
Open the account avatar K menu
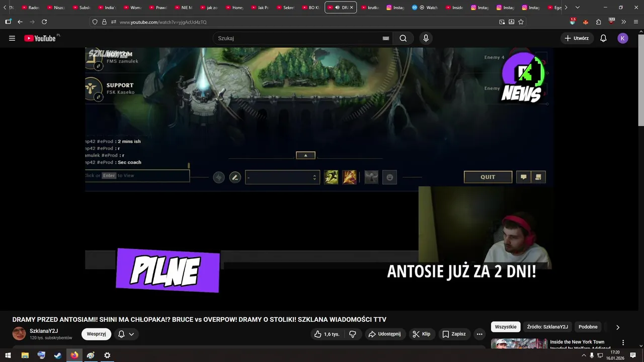[623, 38]
